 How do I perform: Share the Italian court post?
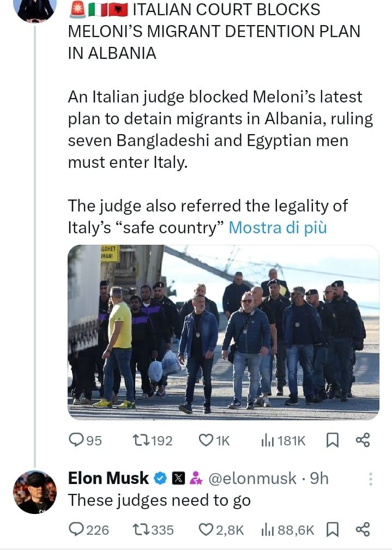[363, 440]
